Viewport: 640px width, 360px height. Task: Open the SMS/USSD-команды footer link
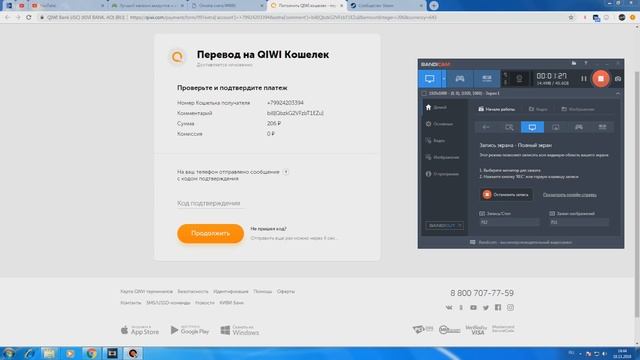tap(168, 303)
